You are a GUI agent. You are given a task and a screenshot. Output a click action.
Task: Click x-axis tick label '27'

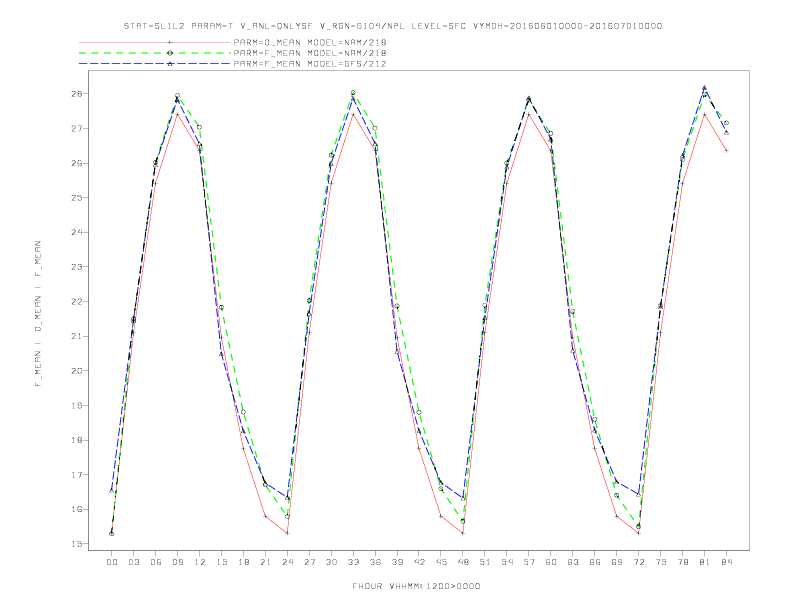309,562
